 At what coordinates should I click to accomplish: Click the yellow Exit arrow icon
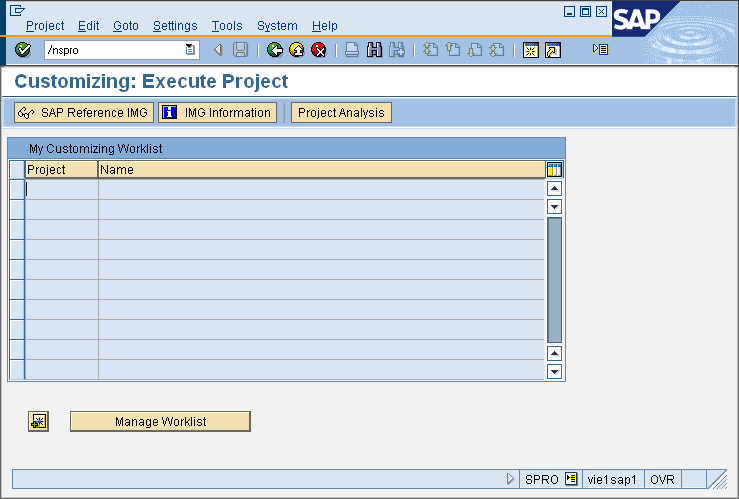pos(297,50)
